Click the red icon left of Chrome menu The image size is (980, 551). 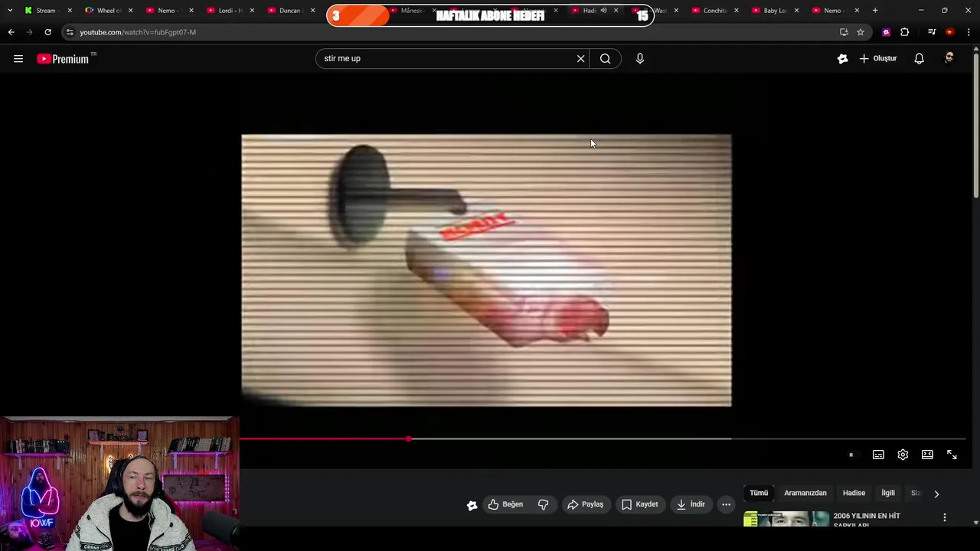click(950, 32)
